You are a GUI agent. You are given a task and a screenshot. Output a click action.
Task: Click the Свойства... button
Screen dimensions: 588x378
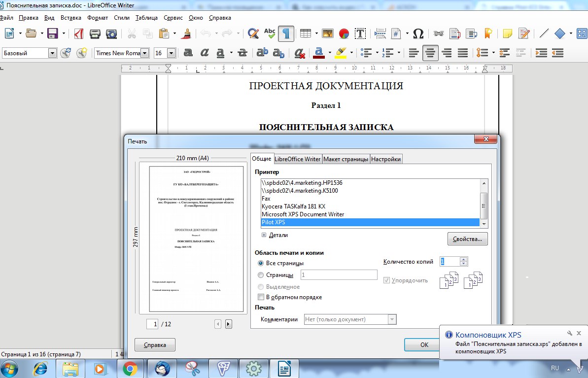[x=467, y=239]
